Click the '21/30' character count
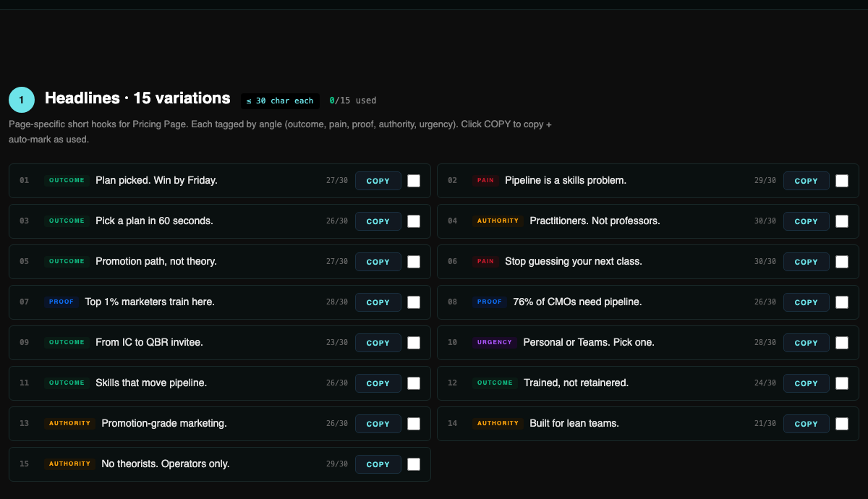 tap(765, 424)
